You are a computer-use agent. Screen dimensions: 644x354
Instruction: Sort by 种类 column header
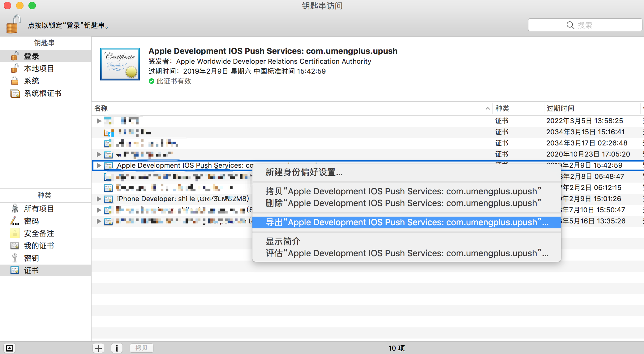tap(518, 108)
